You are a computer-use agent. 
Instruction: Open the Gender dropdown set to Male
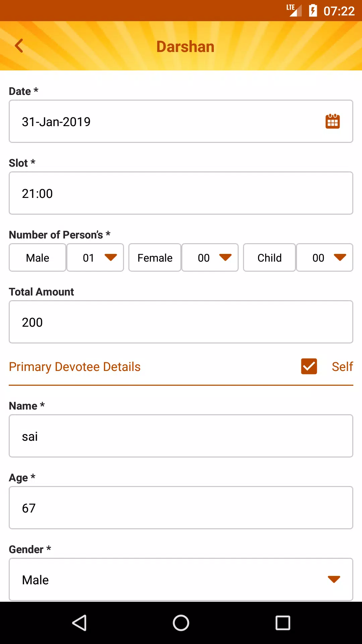point(181,579)
